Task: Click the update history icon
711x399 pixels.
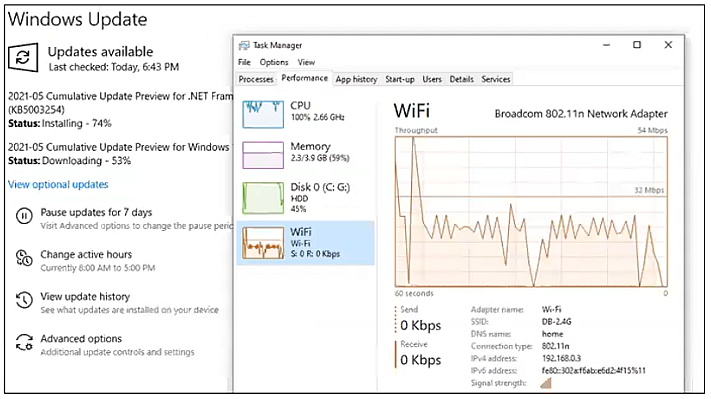Action: [24, 300]
